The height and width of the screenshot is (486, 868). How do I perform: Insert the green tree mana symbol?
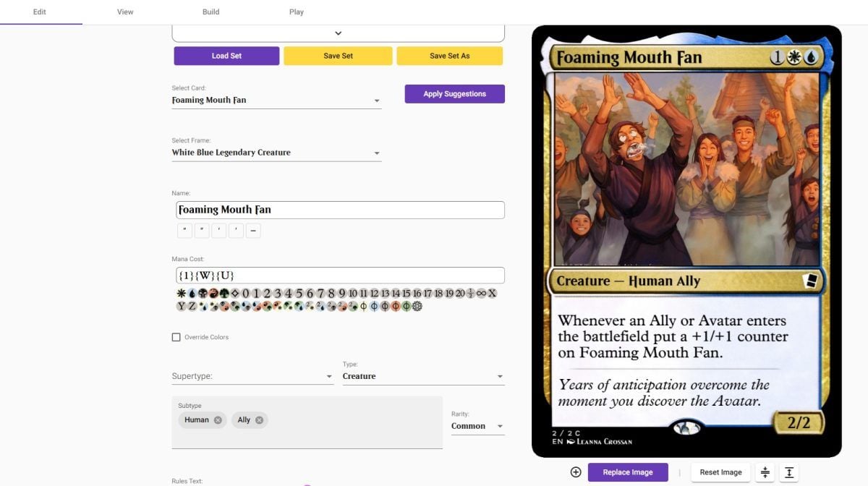click(x=224, y=294)
